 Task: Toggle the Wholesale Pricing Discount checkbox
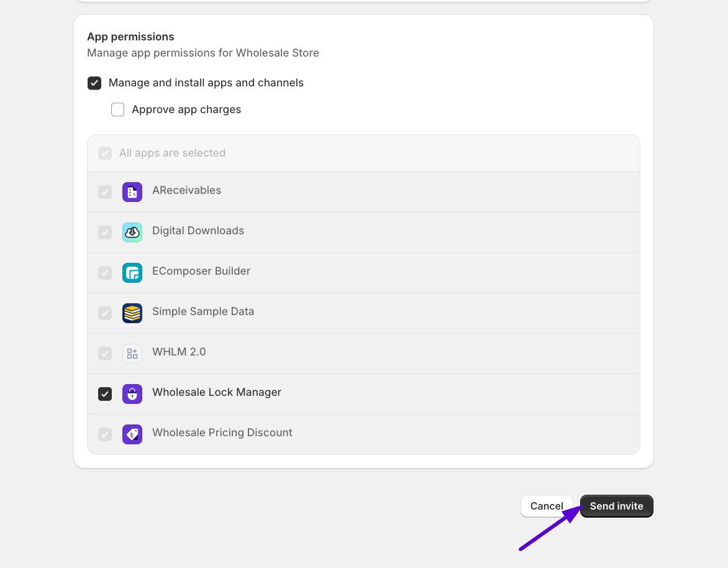pos(105,434)
